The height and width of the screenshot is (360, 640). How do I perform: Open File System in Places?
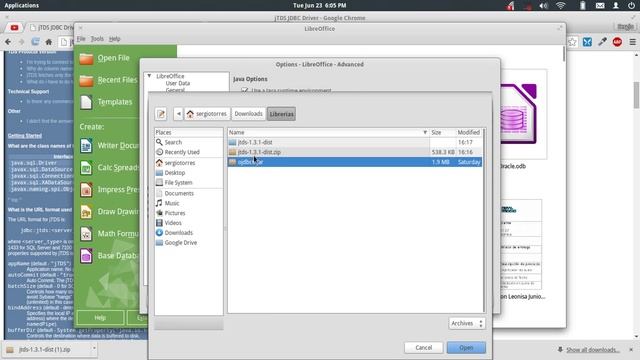pyautogui.click(x=189, y=182)
